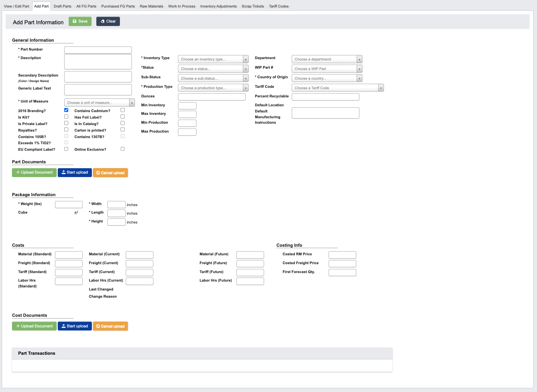This screenshot has height=392, width=537.
Task: Click Start upload under Part Documents
Action: point(75,173)
